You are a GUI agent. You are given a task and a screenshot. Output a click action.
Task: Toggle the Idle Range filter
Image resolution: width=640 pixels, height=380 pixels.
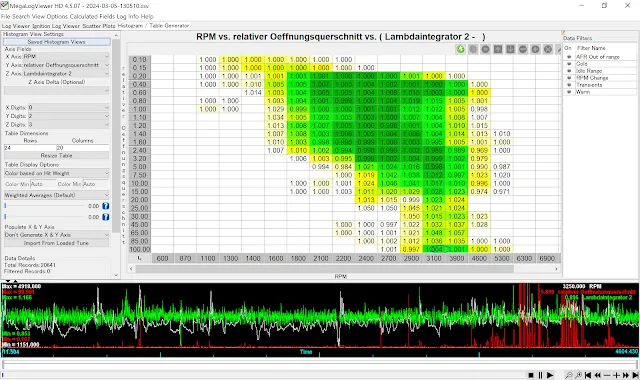(569, 71)
